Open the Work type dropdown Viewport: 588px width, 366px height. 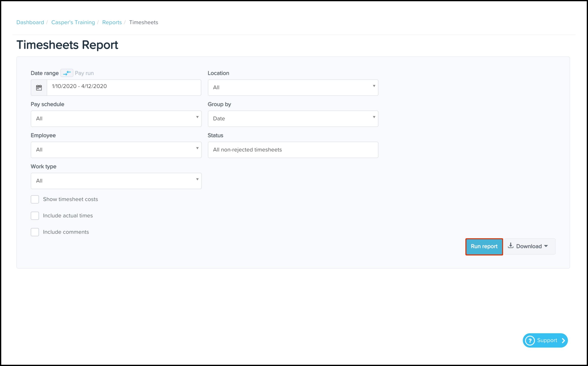[116, 181]
